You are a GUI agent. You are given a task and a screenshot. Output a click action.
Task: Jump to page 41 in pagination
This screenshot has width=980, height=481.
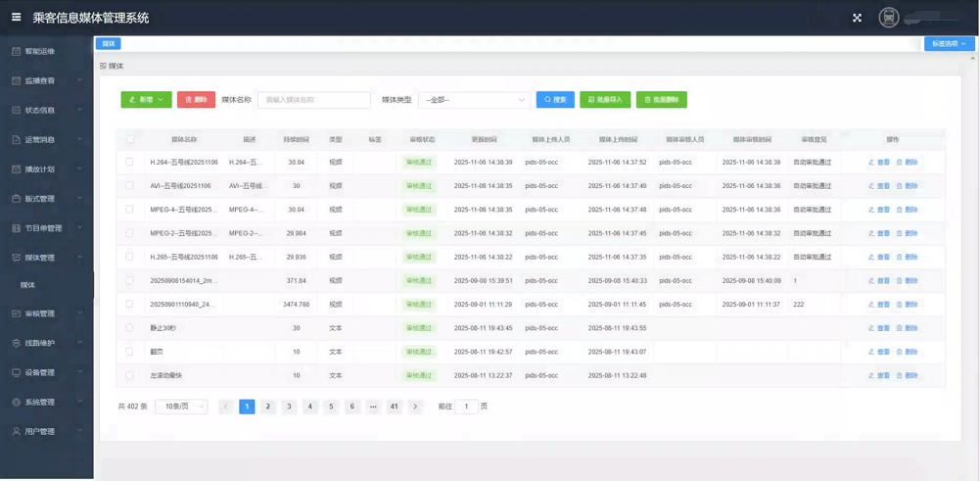(394, 407)
